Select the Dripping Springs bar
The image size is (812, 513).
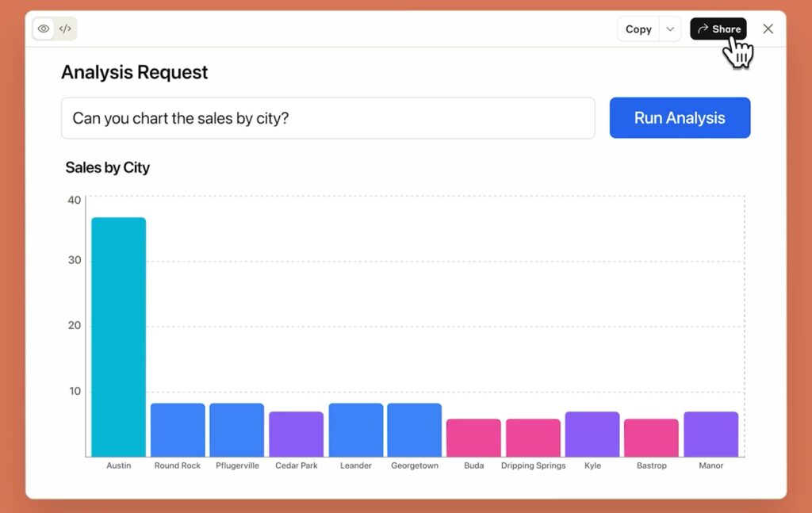pos(533,438)
